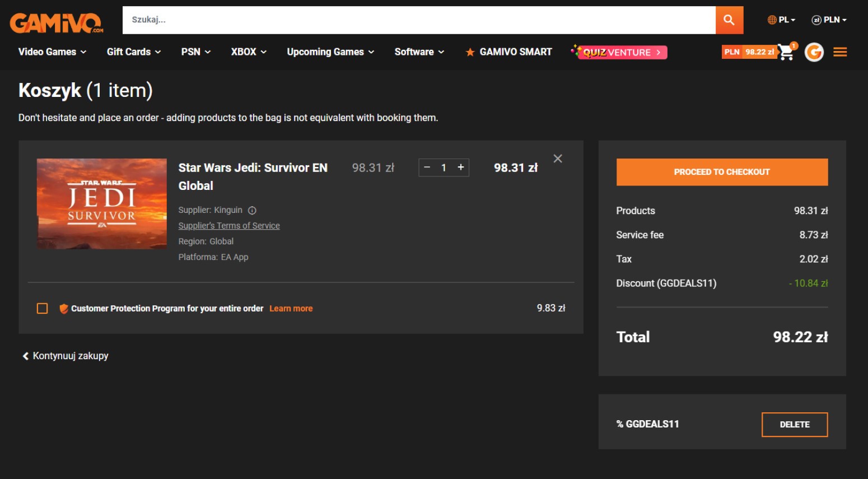Click the Service fee 8.73 zł value
The image size is (868, 479).
click(813, 235)
